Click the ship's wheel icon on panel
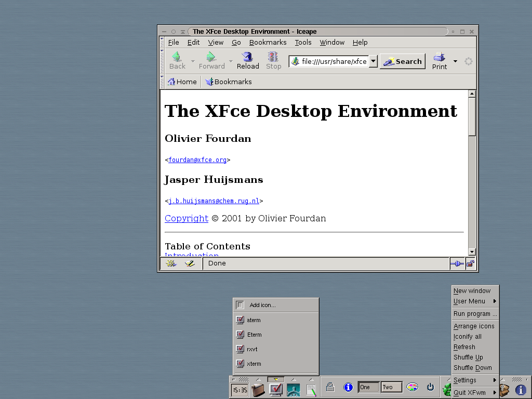Image resolution: width=532 pixels, height=399 pixels. click(x=294, y=390)
